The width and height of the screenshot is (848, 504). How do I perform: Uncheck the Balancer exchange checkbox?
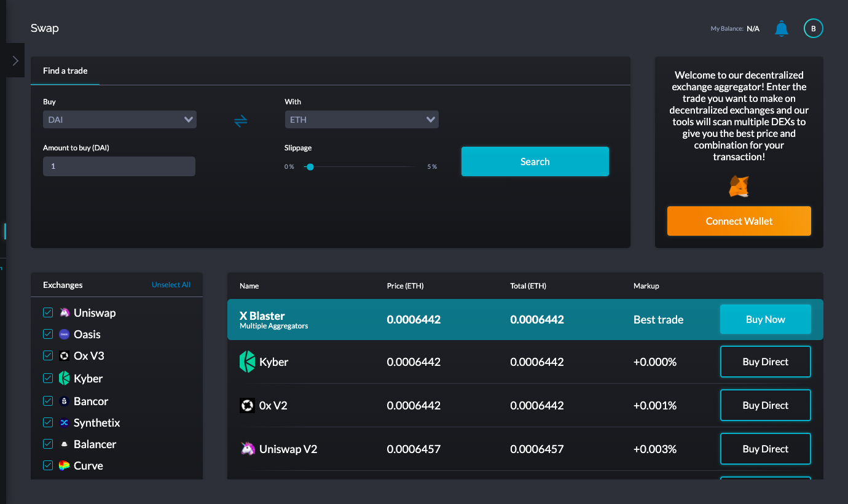(x=48, y=444)
